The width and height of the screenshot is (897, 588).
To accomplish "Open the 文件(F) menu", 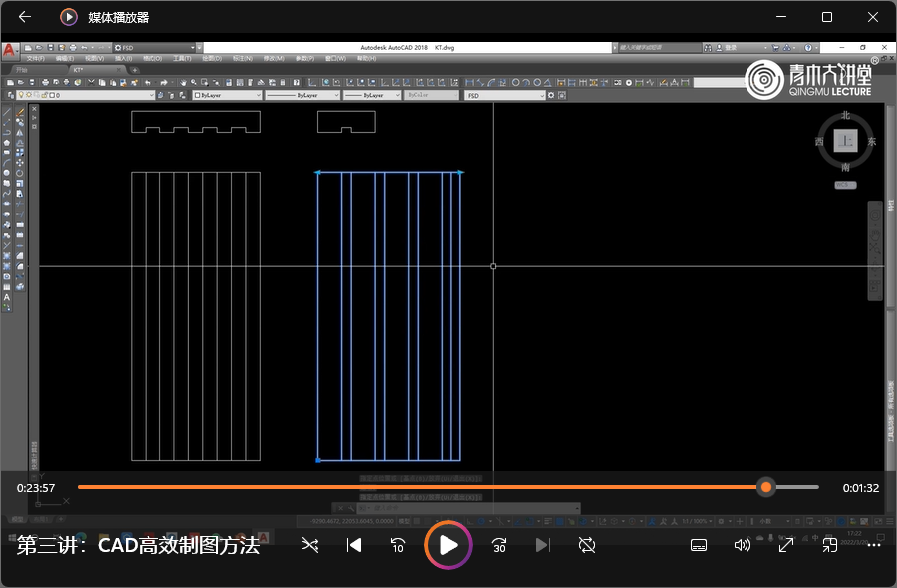I will click(36, 58).
